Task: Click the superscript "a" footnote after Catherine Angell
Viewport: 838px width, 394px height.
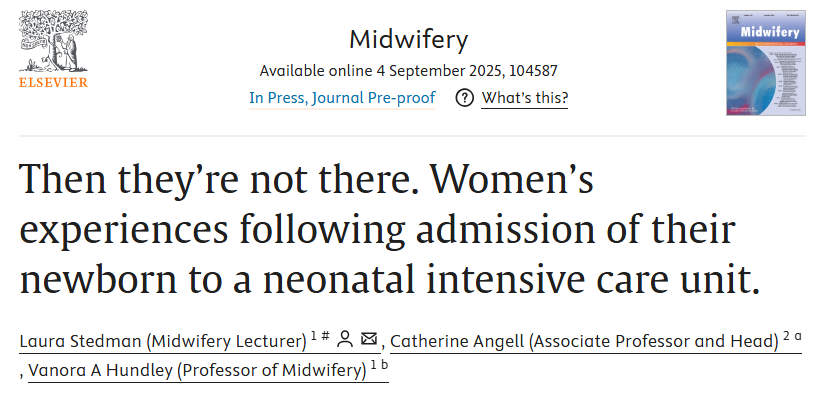Action: tap(798, 336)
